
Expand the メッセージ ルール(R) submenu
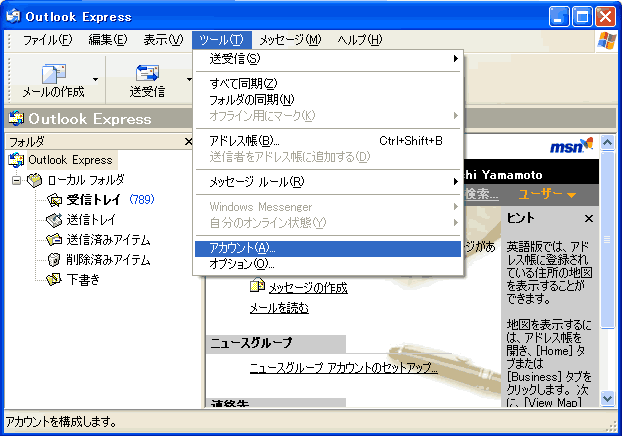coord(328,182)
